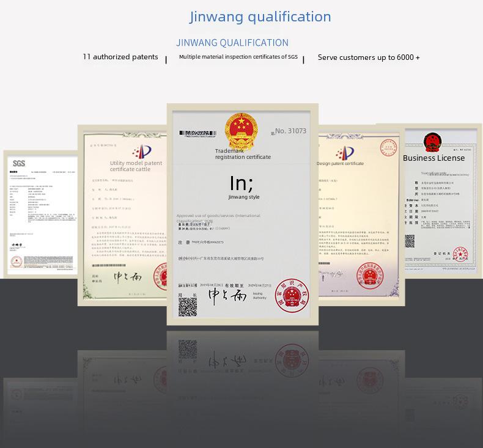This screenshot has height=448, width=483.
Task: Open the Trademark registration certificate image
Action: 243,215
